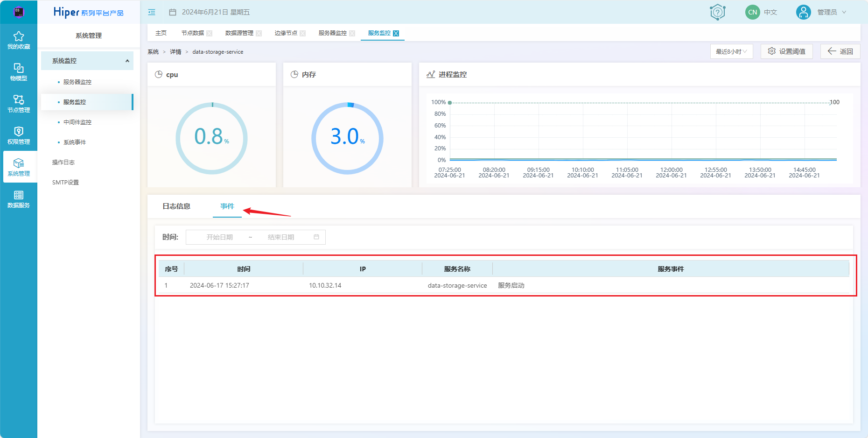
Task: Close the active 服务监控 tab
Action: 396,33
